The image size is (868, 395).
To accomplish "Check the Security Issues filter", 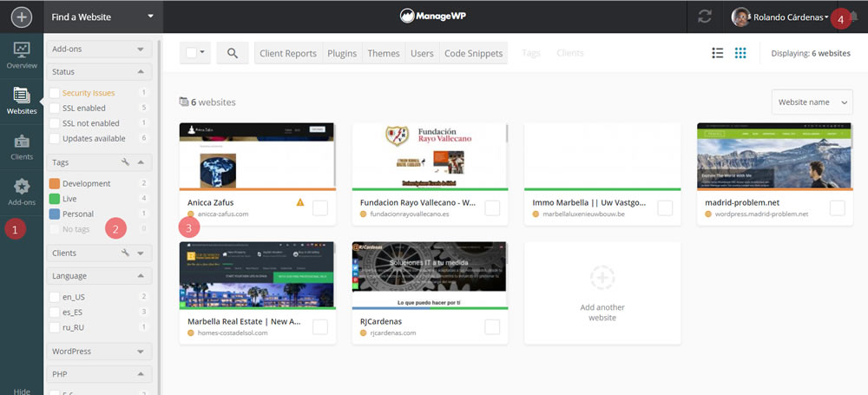I will pos(54,93).
